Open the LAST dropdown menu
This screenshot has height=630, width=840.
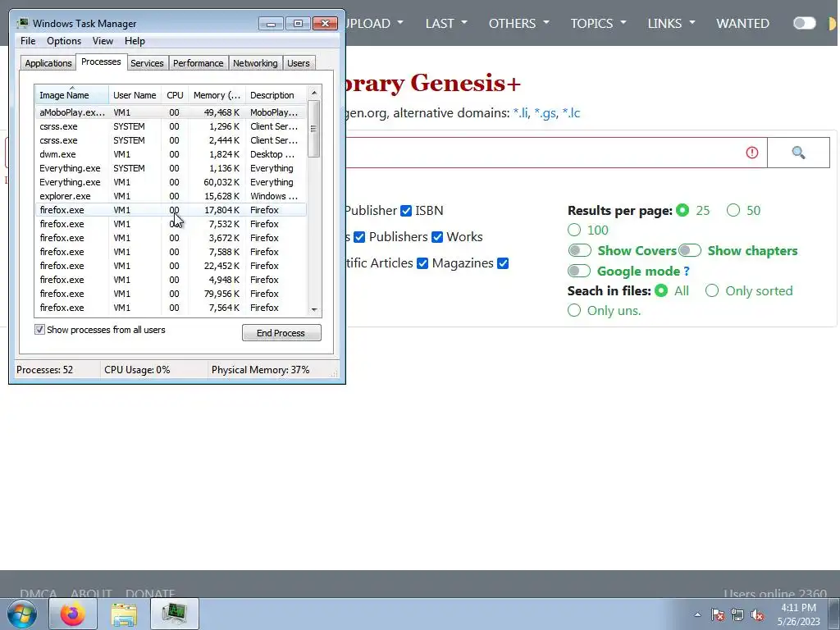coord(446,23)
